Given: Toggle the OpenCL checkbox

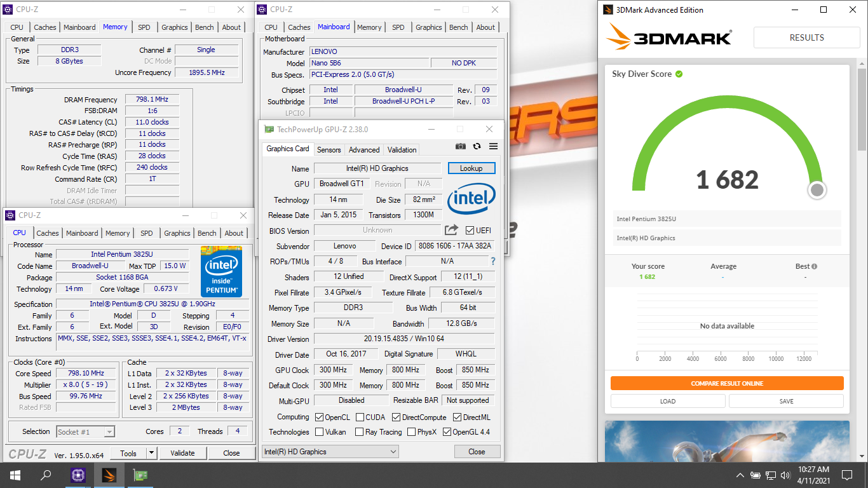Looking at the screenshot, I should pyautogui.click(x=320, y=417).
